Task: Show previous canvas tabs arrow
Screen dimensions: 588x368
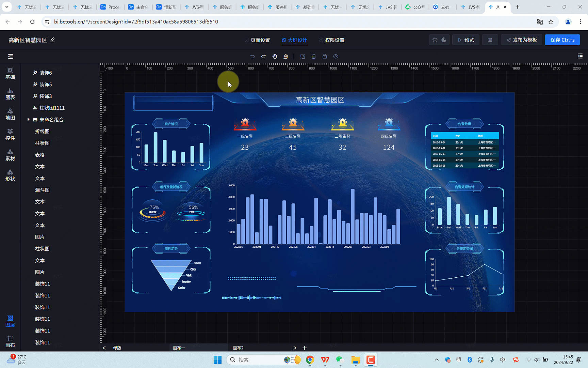Action: 104,348
